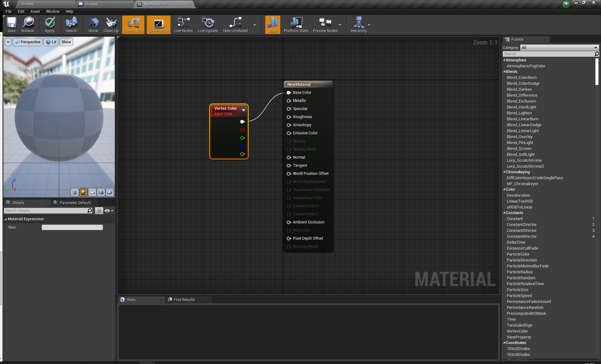Screen dimensions: 601x364
Task: Click the Show button in the preview viewport
Action: tap(66, 42)
